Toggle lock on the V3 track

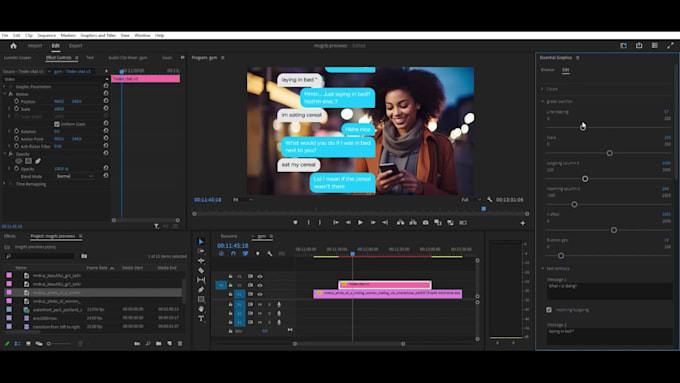click(x=230, y=276)
